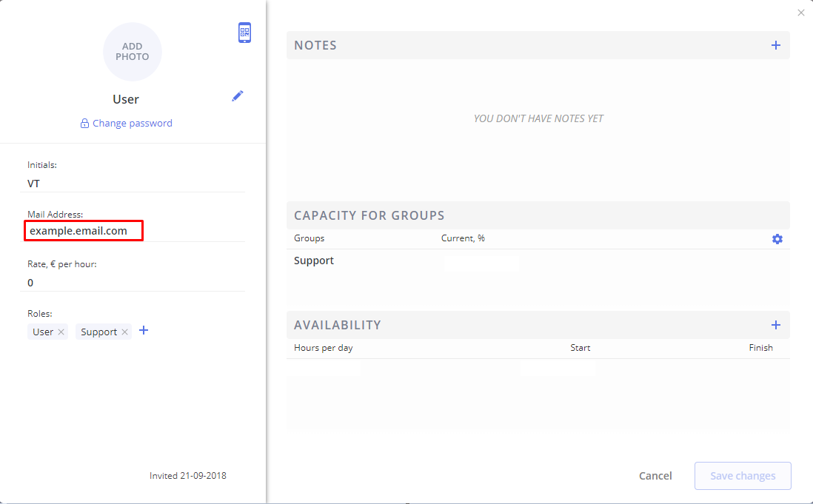
Task: Click the Add Photo avatar circle
Action: click(133, 52)
